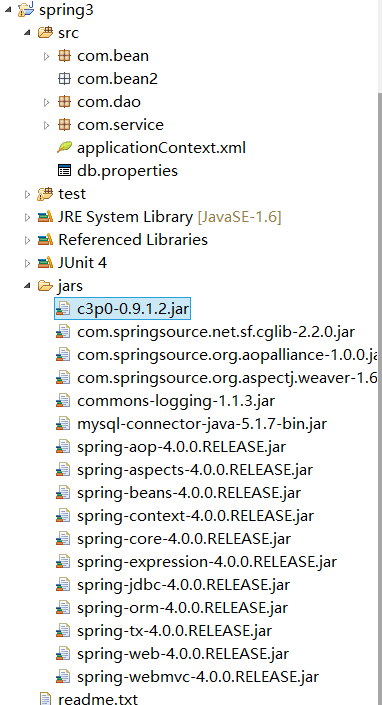Select spring-webmvc-4.0.0.RELEASE.jar

coord(198,676)
